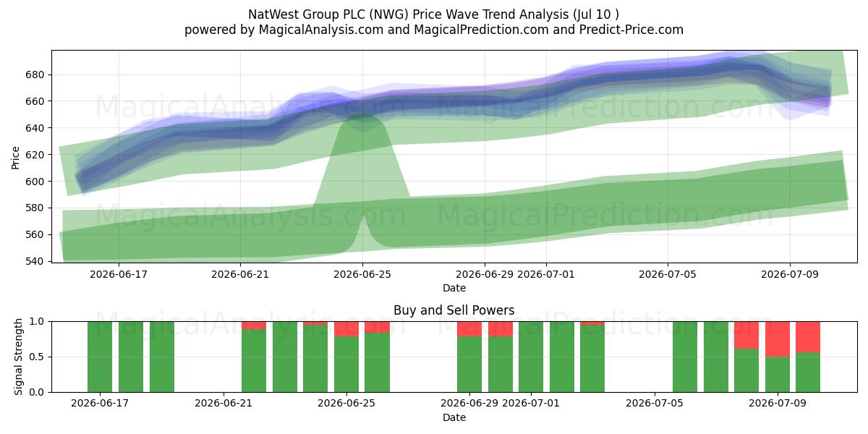Viewport: 868px width, 434px height.
Task: Click the full green bar above 2026-07-01
Action: click(531, 357)
